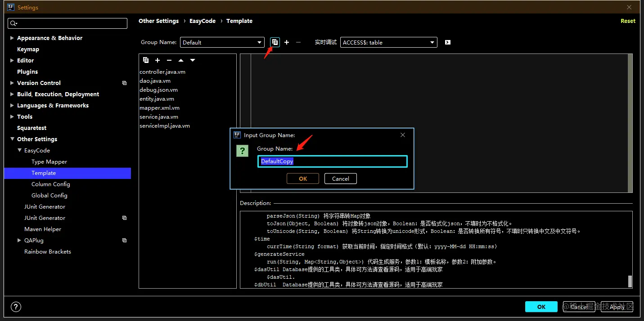Screen dimensions: 644x321
Task: Expand Languages & Frameworks section
Action: [12, 106]
